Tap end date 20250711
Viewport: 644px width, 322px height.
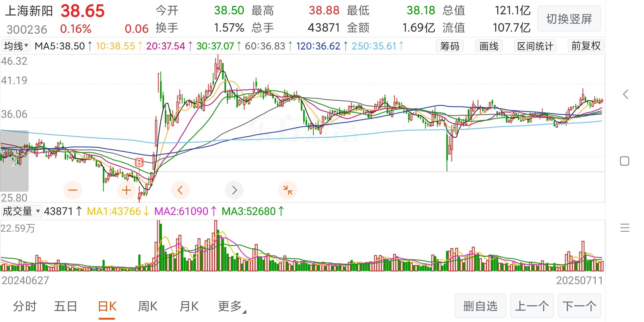coord(579,280)
